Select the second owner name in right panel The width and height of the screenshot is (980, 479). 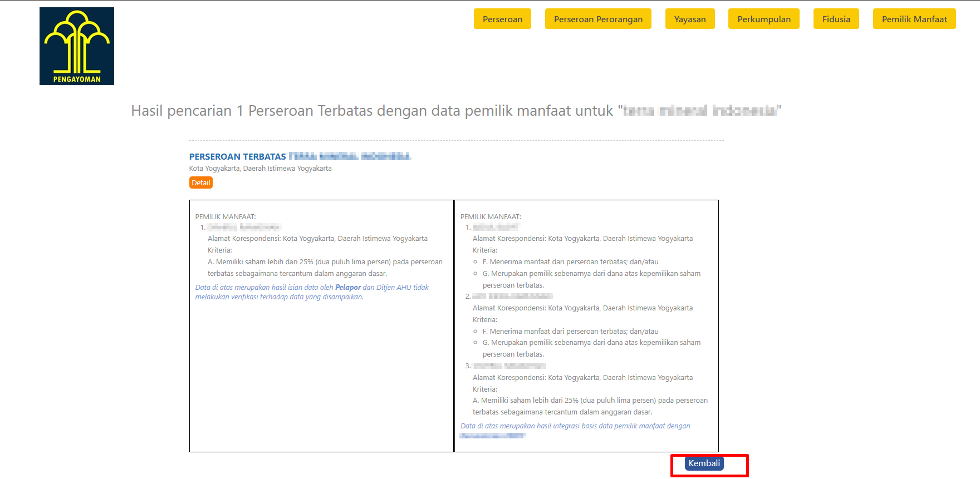click(512, 296)
